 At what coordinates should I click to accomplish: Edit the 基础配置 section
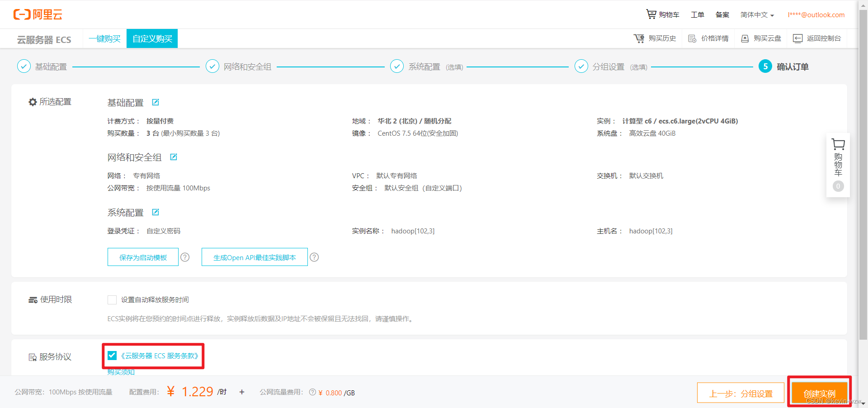coord(156,102)
